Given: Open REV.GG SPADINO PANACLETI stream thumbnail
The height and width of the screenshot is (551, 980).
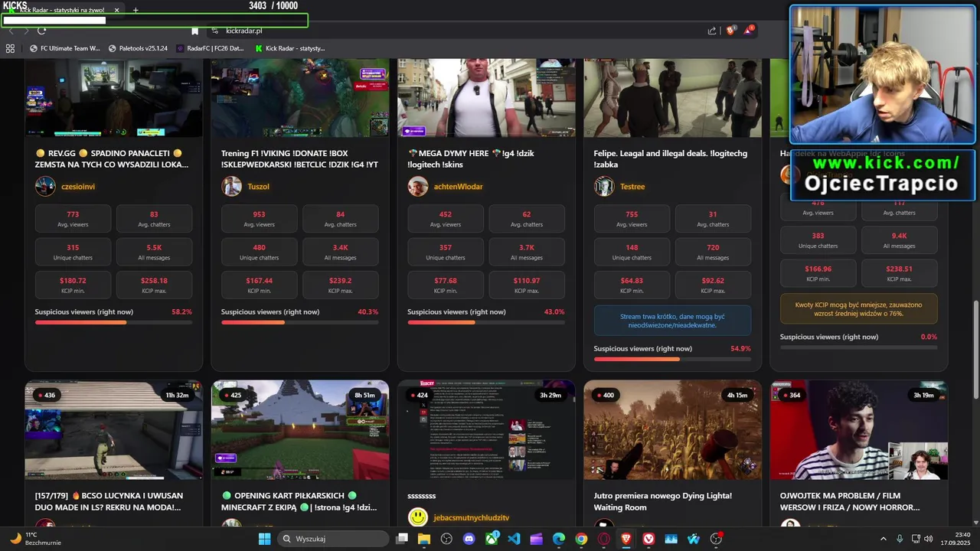Looking at the screenshot, I should [x=113, y=98].
